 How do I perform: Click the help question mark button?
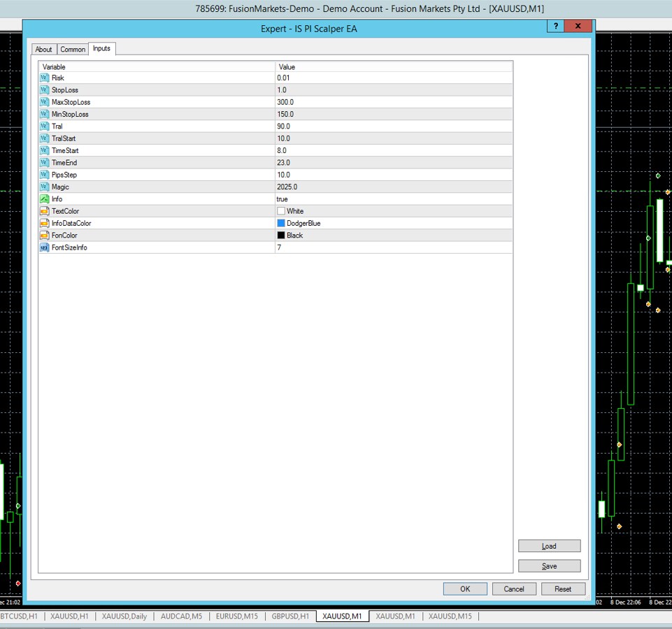555,26
